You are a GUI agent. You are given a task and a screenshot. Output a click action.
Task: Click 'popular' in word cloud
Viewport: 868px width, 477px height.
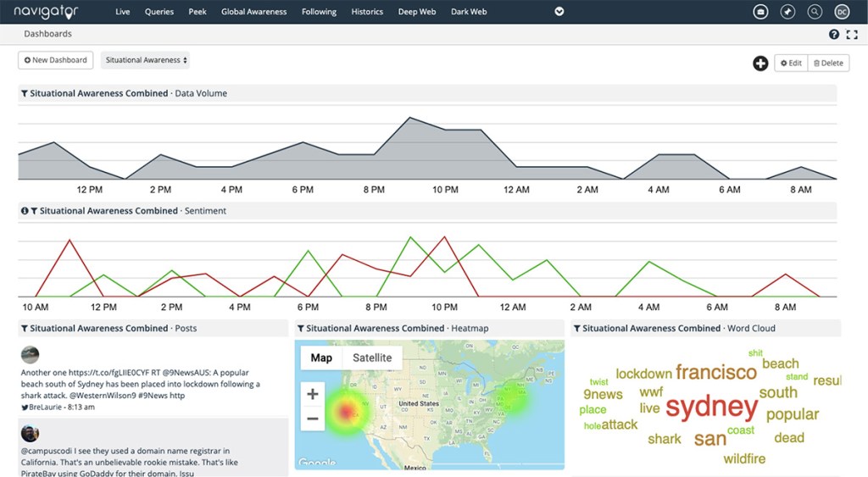click(793, 414)
